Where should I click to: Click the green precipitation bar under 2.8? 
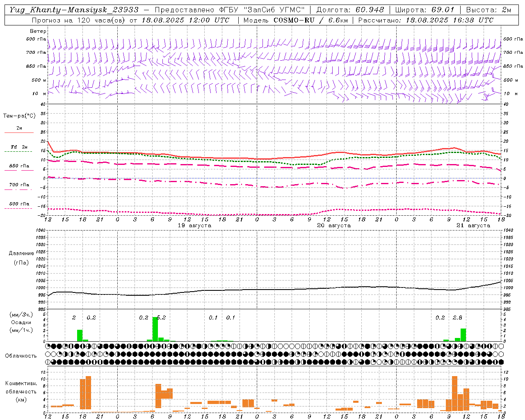(x=463, y=335)
